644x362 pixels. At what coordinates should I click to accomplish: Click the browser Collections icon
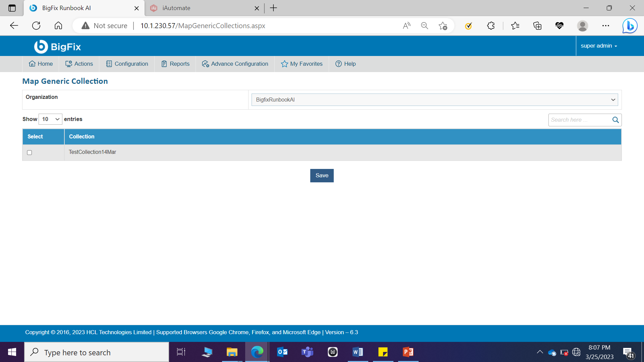537,26
